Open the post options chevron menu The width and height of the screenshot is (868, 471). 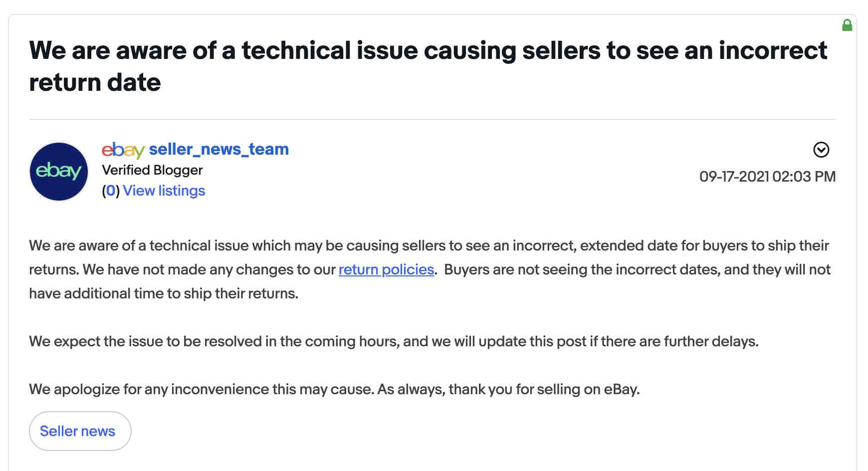821,150
